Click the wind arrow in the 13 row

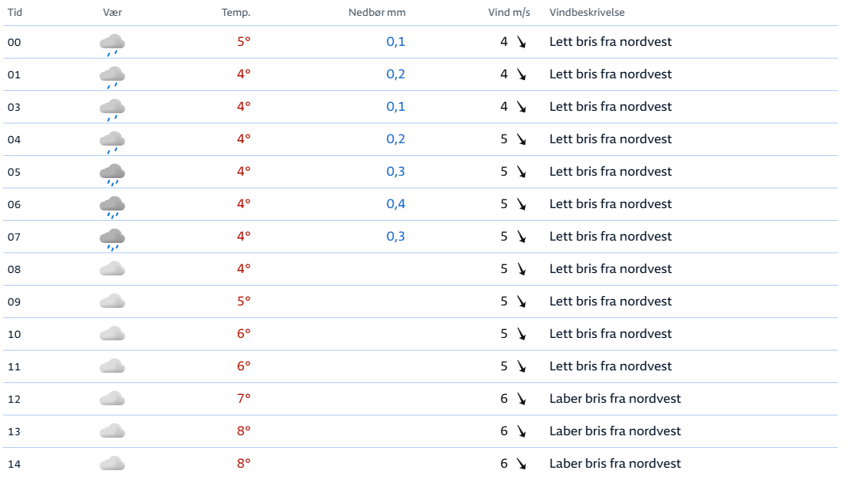coord(521,431)
